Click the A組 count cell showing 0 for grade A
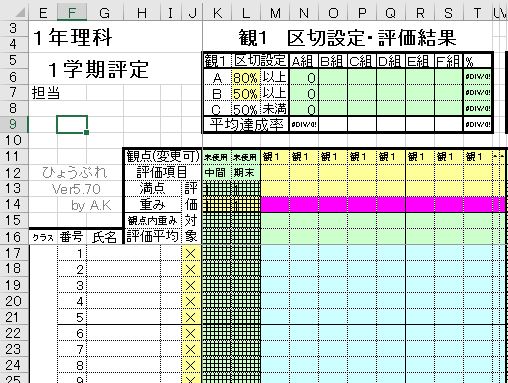Screen dimensions: 508x383 (x=304, y=77)
